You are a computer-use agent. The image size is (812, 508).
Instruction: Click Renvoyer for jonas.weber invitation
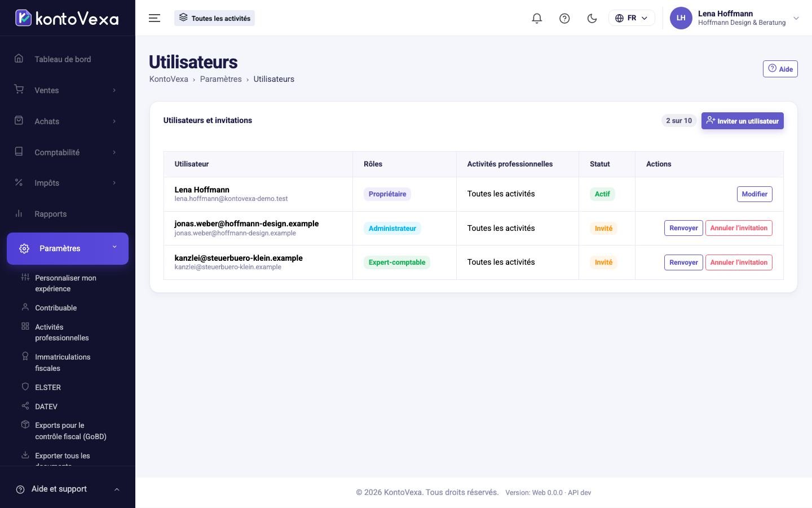(683, 228)
